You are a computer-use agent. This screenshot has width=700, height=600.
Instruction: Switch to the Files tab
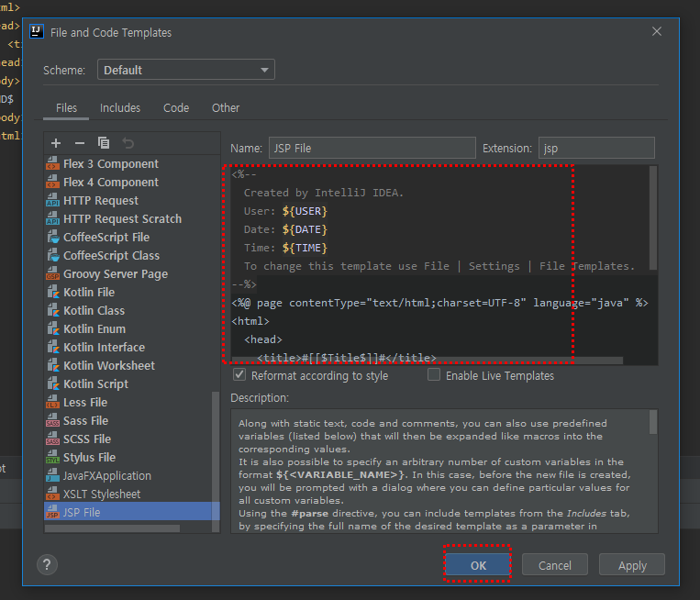pyautogui.click(x=66, y=108)
